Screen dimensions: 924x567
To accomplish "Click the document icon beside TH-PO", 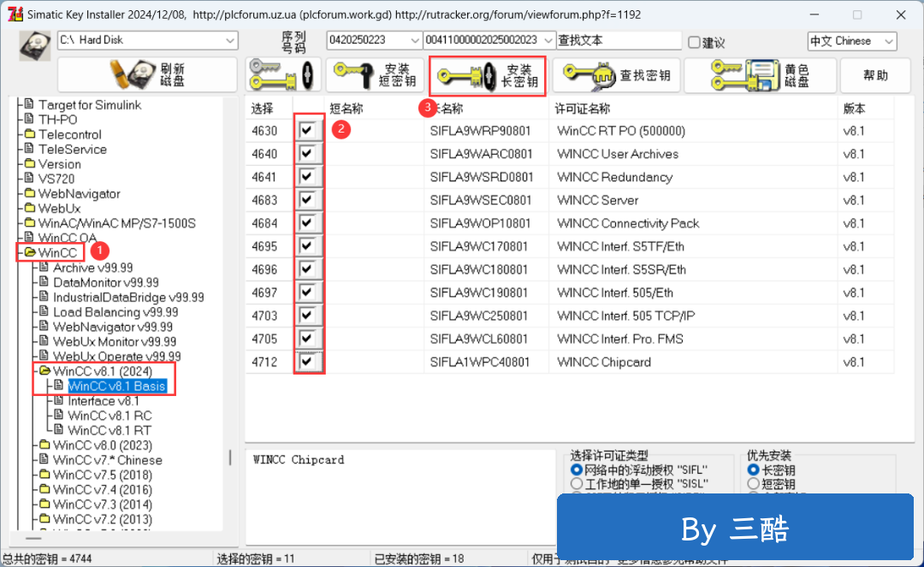I will [x=29, y=119].
